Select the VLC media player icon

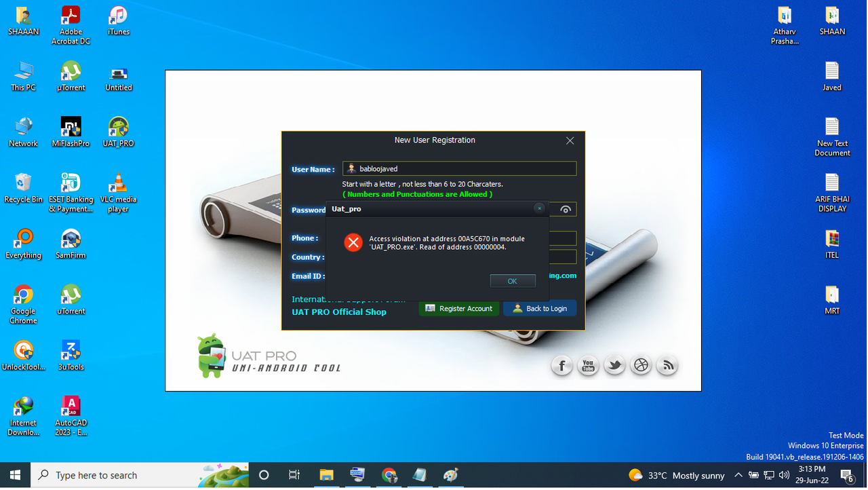click(x=118, y=193)
